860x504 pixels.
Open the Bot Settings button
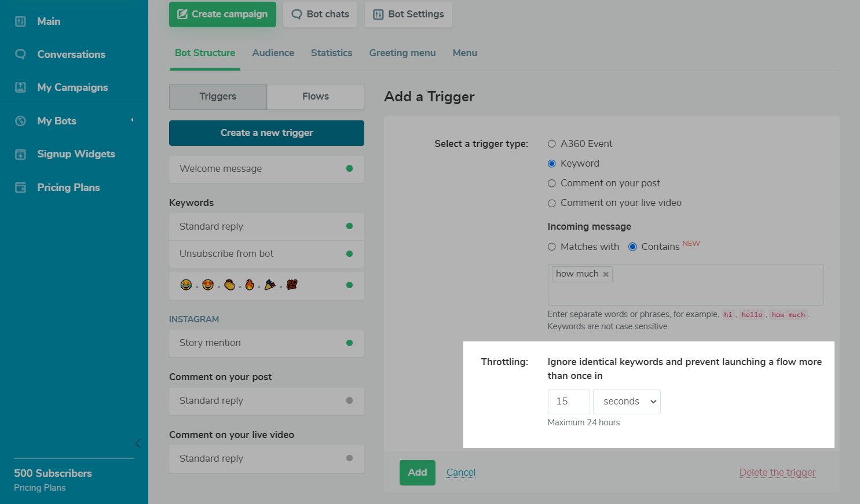[x=408, y=14]
